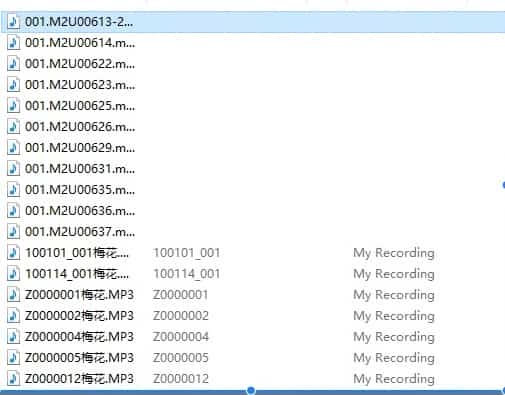Viewport: 505px width, 395px height.
Task: Select file name 001.M2U00623.m...
Action: [80, 85]
